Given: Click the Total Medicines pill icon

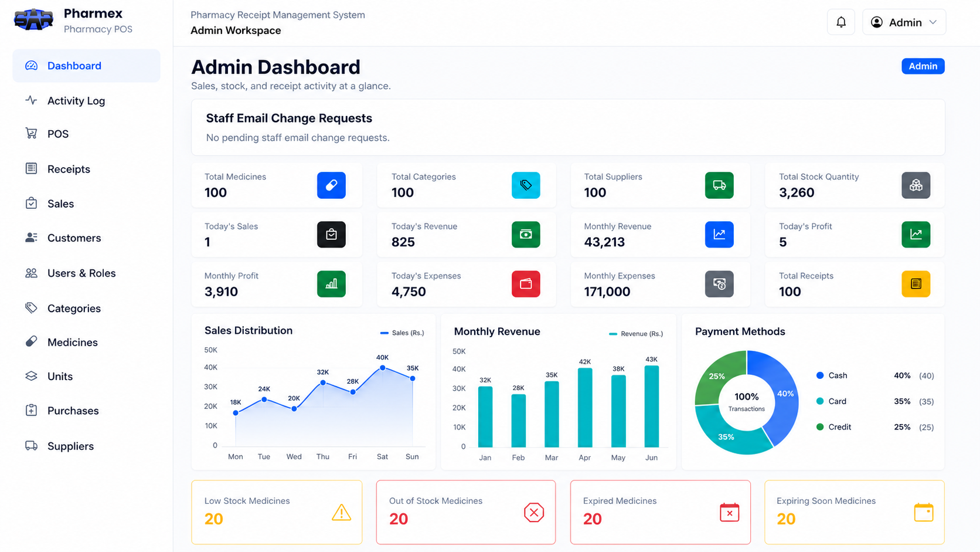Looking at the screenshot, I should pos(331,185).
